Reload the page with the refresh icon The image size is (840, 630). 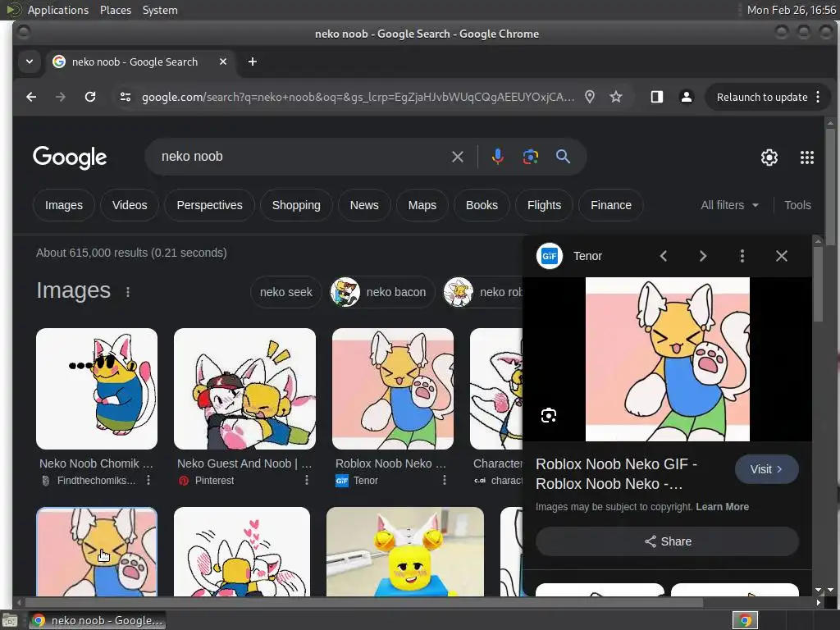point(90,97)
